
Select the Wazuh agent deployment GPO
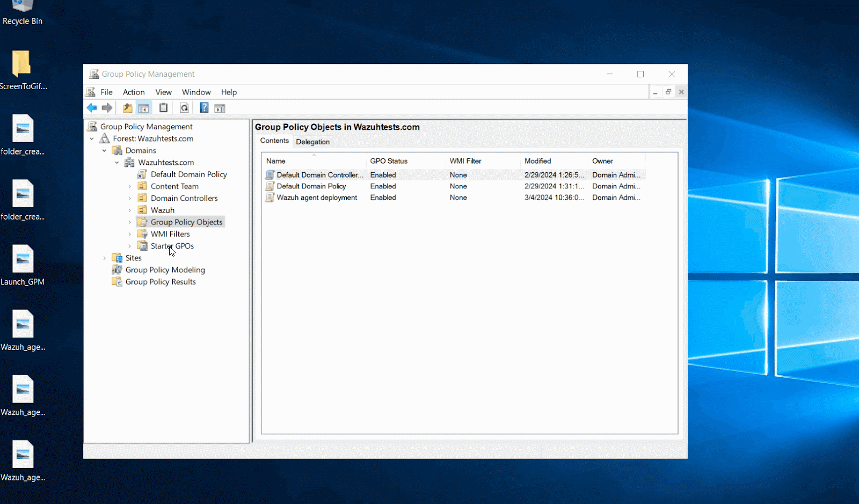[x=317, y=198]
